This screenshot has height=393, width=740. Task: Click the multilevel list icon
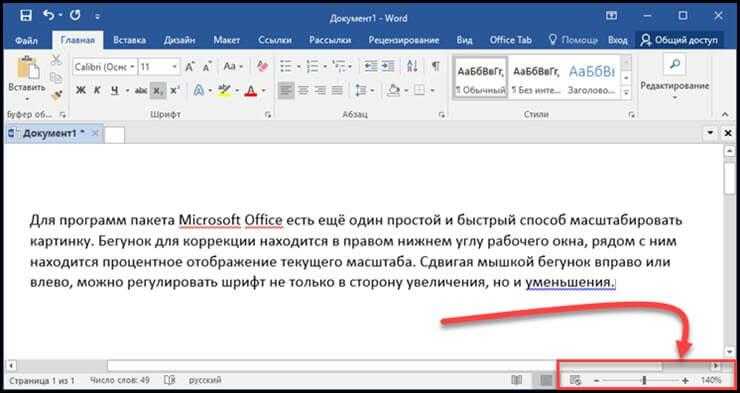coord(338,66)
